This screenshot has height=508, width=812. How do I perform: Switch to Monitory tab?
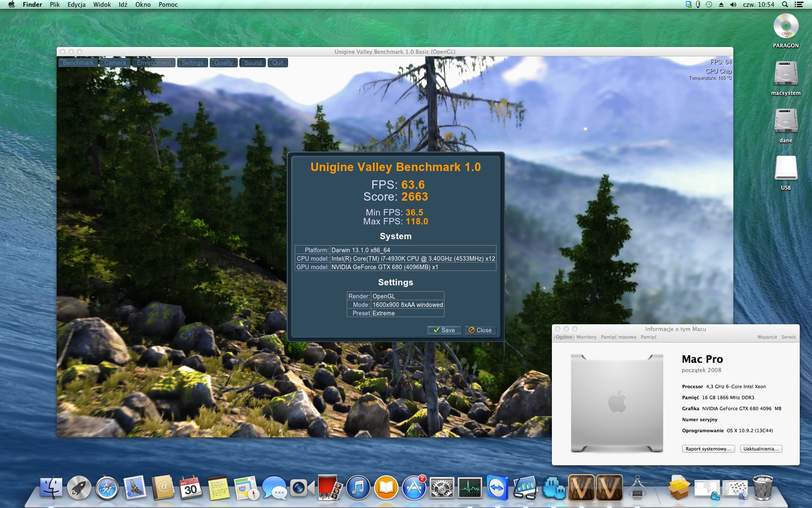click(x=586, y=337)
